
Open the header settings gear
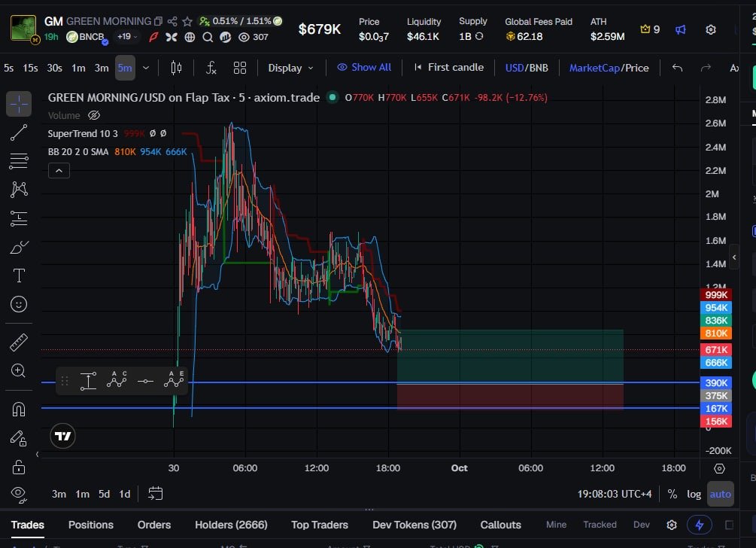(711, 30)
